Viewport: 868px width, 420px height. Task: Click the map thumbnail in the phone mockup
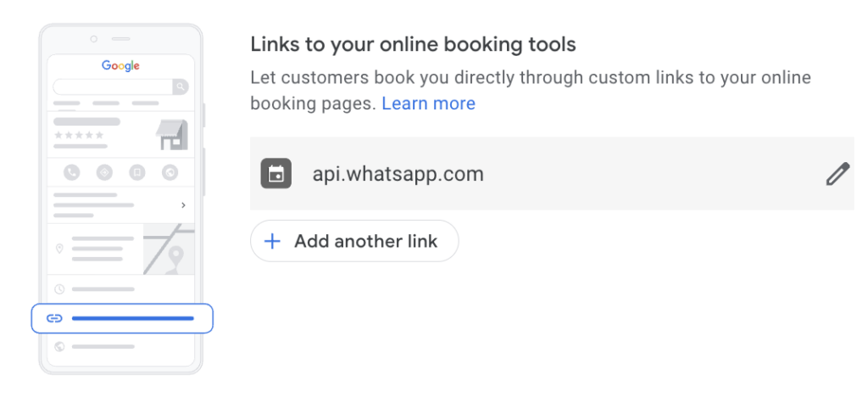click(x=169, y=249)
